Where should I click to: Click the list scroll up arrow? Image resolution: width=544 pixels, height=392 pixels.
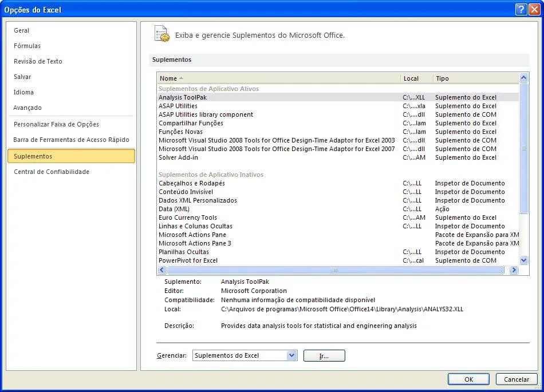(x=523, y=78)
